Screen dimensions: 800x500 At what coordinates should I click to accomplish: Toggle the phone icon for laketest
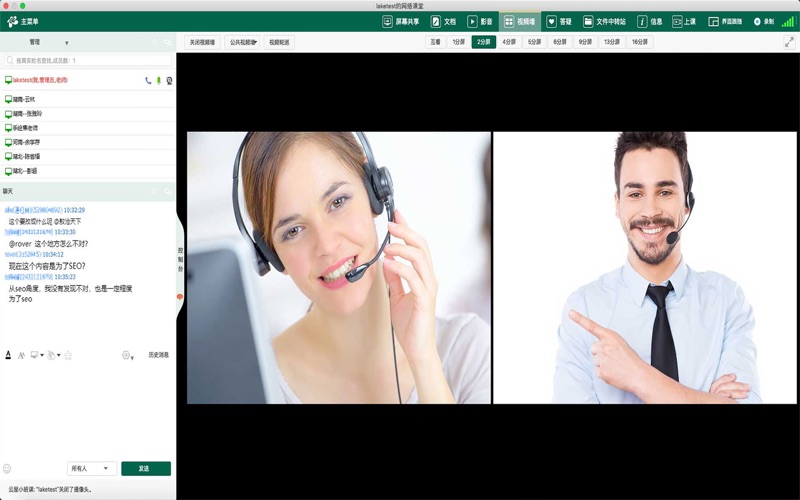click(148, 80)
